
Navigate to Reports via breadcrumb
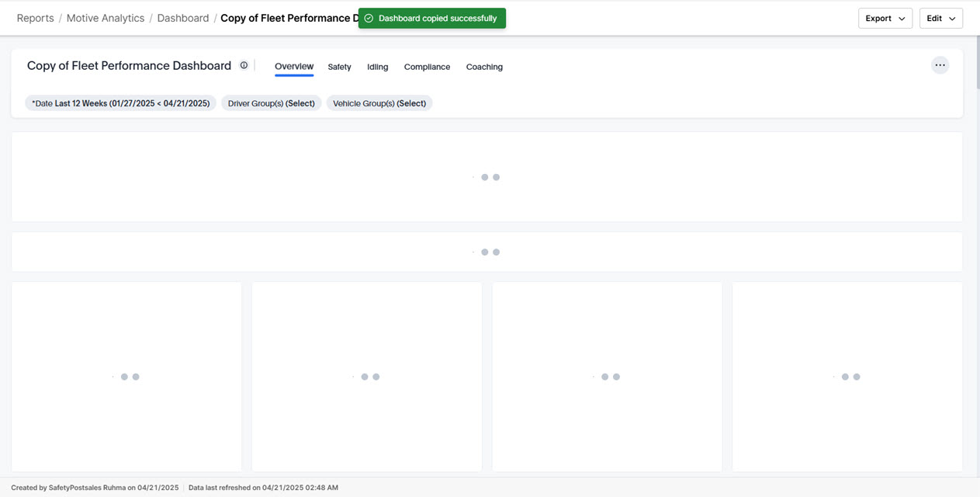point(35,17)
